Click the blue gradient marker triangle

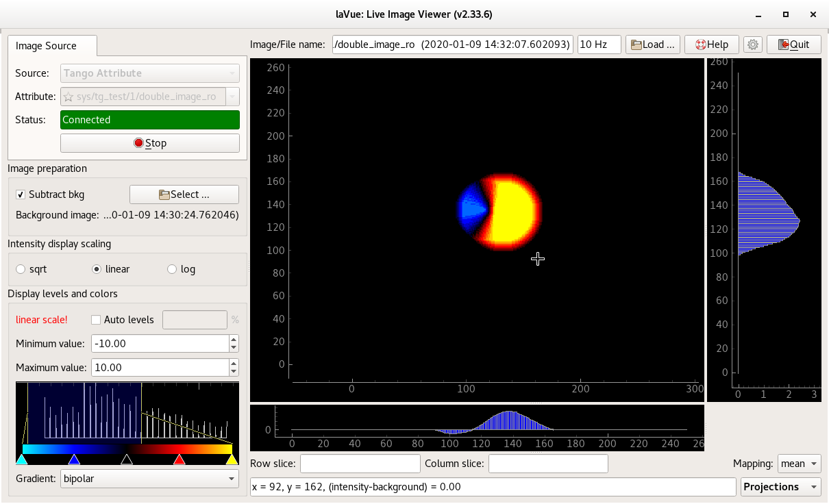tap(74, 459)
